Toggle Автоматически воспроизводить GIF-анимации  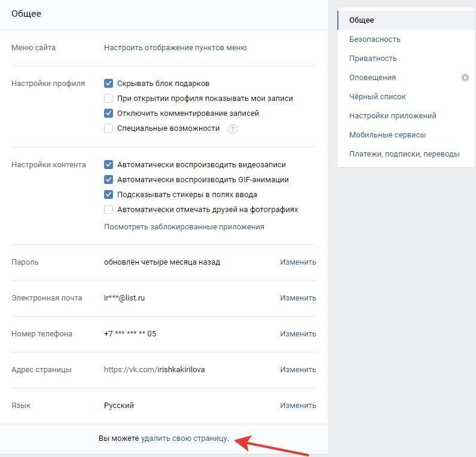click(108, 180)
